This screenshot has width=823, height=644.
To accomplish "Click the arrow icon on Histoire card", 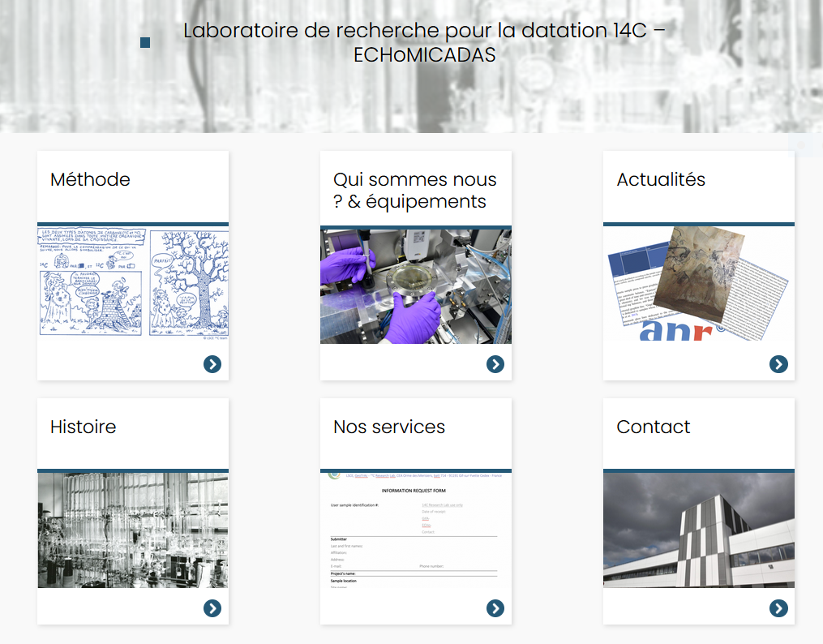I will (x=212, y=608).
